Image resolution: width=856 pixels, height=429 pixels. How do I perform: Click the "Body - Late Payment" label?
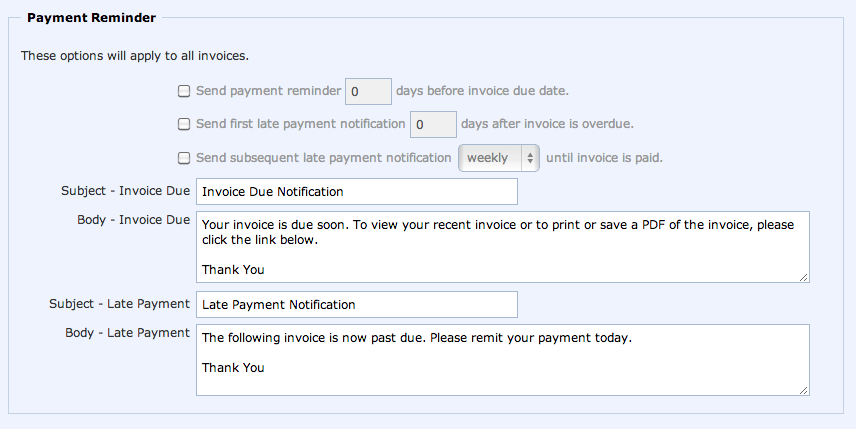tap(127, 332)
